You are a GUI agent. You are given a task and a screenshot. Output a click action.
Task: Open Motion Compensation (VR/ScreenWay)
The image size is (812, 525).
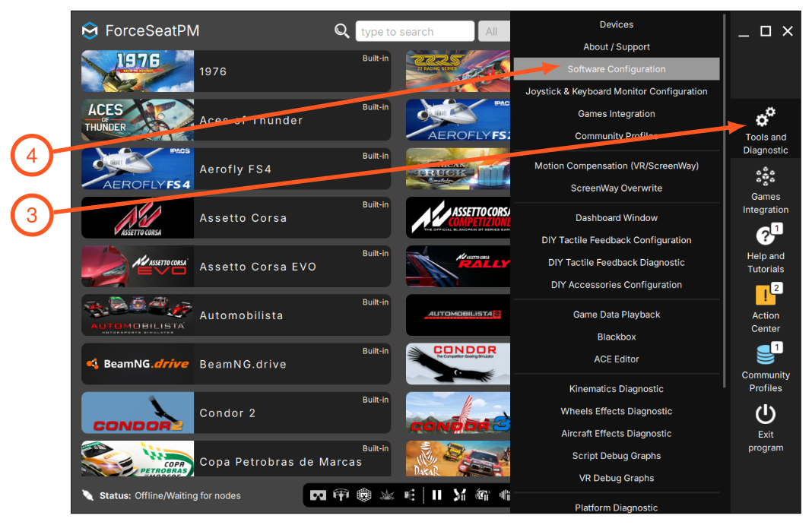[617, 166]
